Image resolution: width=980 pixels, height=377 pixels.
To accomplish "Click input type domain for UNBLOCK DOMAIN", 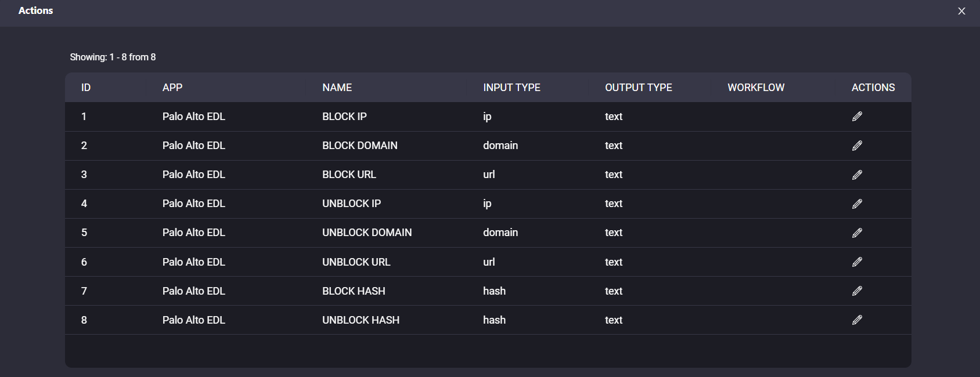I will [500, 233].
